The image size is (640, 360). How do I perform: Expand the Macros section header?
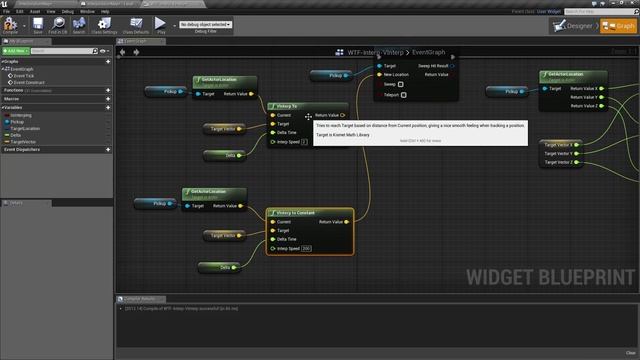coord(11,99)
